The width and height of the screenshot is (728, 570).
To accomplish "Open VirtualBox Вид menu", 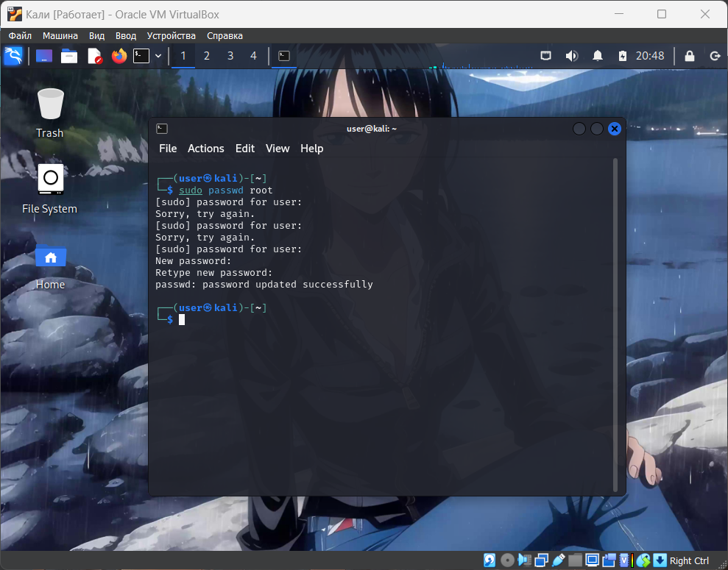I will (96, 36).
